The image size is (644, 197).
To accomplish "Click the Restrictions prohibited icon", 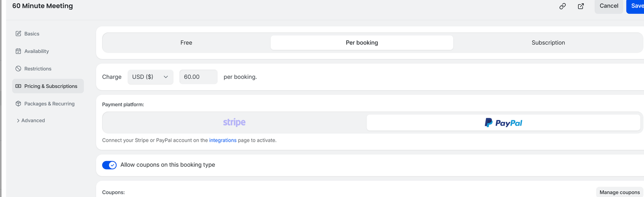I will coord(18,69).
